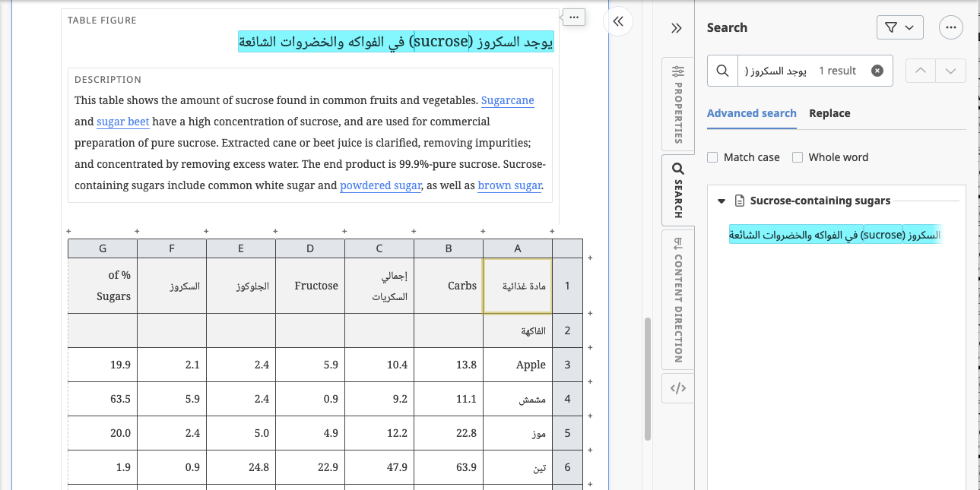Screen dimensions: 980x490
Task: Expand side panel using right double-chevron icon
Action: [676, 28]
